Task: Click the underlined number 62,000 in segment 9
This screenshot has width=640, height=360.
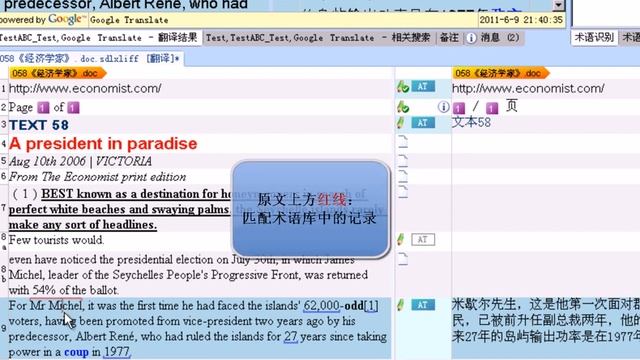Action: click(x=321, y=306)
